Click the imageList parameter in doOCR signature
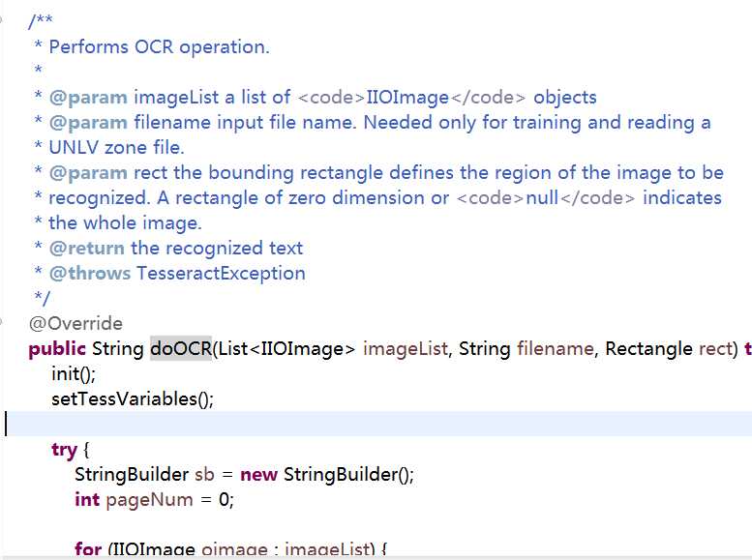Screen dimensions: 752x560 (x=406, y=348)
